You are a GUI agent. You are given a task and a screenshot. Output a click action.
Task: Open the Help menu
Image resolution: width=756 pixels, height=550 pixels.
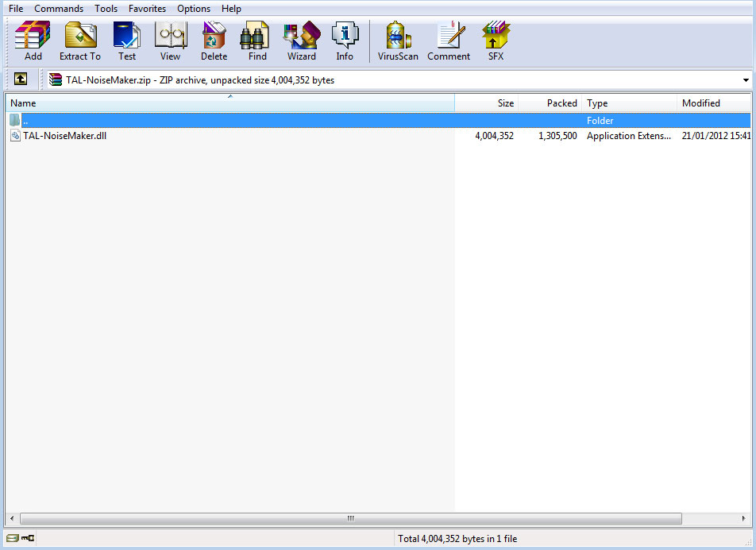(x=231, y=9)
